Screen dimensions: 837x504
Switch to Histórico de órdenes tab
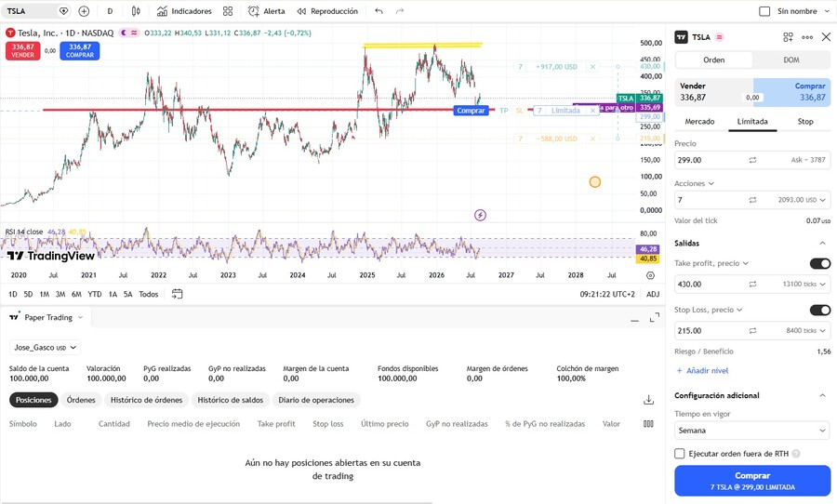pos(146,400)
